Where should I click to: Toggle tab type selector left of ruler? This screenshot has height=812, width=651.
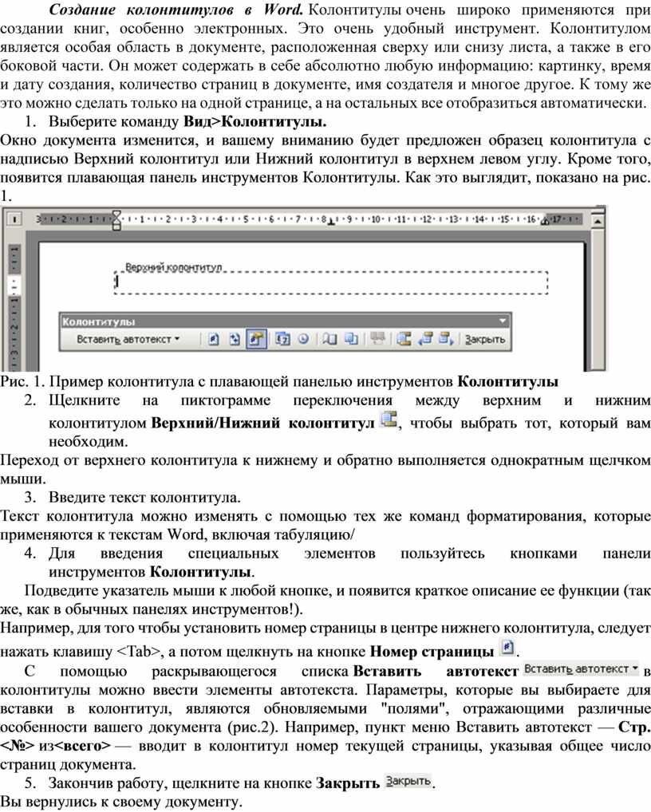12,219
